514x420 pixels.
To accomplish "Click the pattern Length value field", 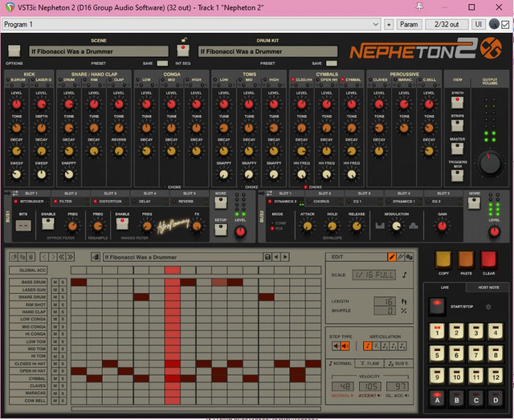I will [385, 301].
